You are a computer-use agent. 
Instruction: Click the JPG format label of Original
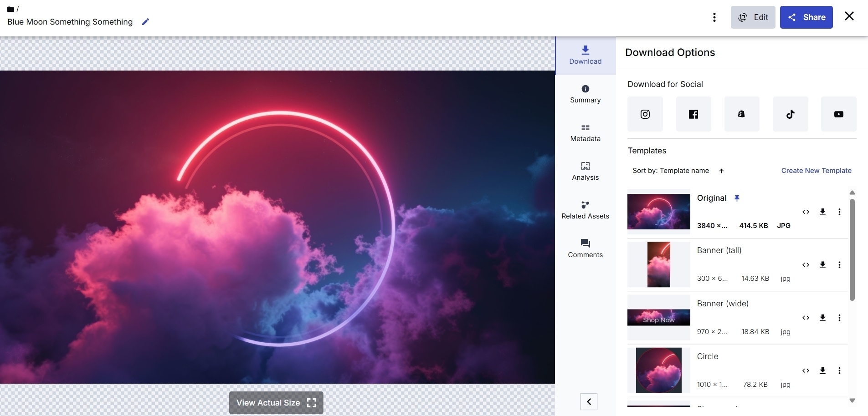click(x=784, y=226)
